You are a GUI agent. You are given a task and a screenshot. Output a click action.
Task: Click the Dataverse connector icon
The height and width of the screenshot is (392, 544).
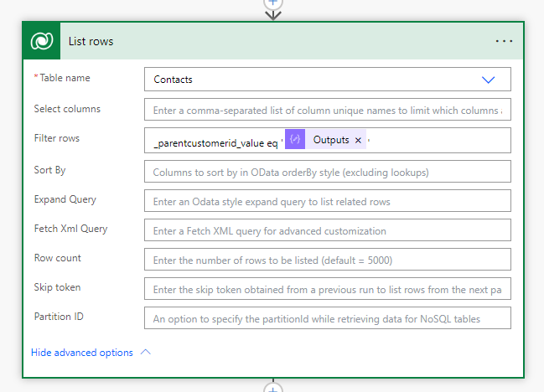[x=41, y=41]
